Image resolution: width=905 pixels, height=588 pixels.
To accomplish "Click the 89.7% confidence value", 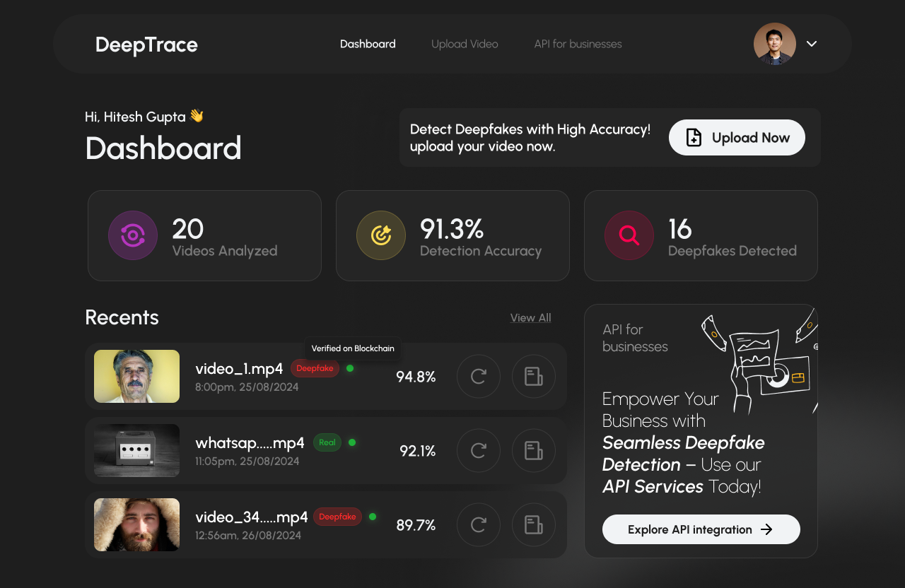I will [416, 525].
